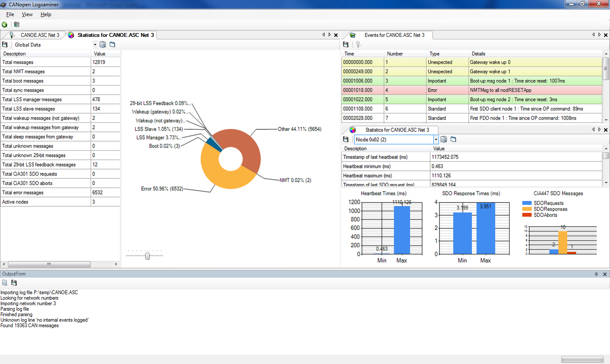Click the book icon next to Node 0x02
The width and height of the screenshot is (610, 364).
coord(444,139)
